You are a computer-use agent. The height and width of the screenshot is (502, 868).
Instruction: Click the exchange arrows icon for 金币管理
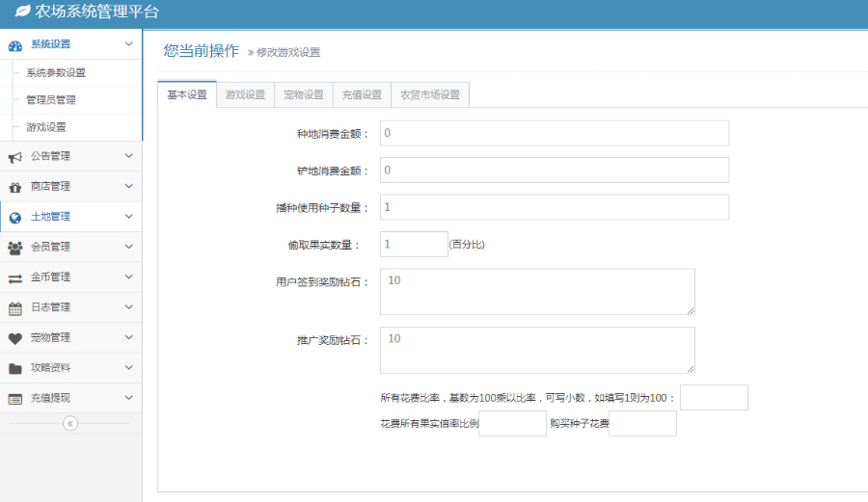click(x=15, y=278)
